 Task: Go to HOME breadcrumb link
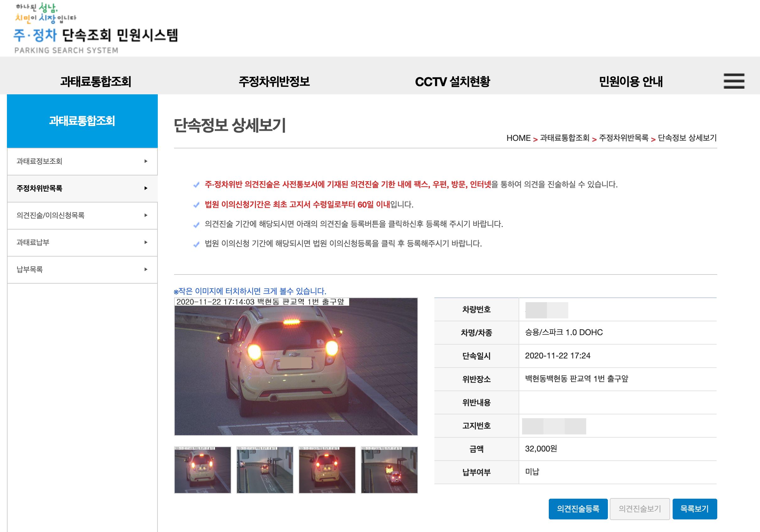(518, 138)
